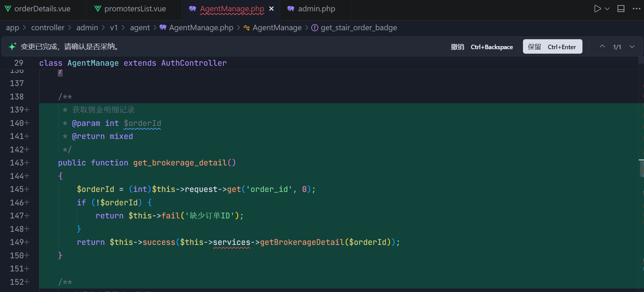The width and height of the screenshot is (644, 292).
Task: Open get_stair_order_badge method breadcrumb
Action: coord(359,28)
